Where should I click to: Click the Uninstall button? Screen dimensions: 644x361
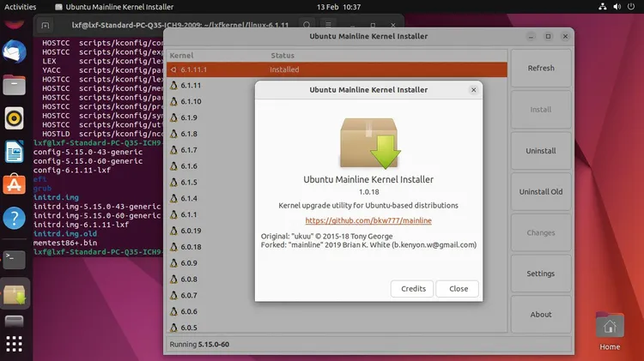point(541,151)
